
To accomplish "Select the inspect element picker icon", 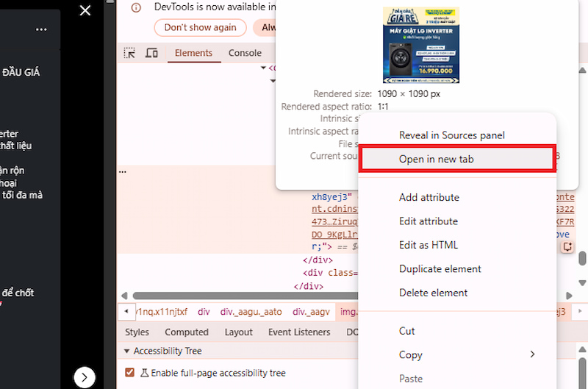I will (x=129, y=53).
